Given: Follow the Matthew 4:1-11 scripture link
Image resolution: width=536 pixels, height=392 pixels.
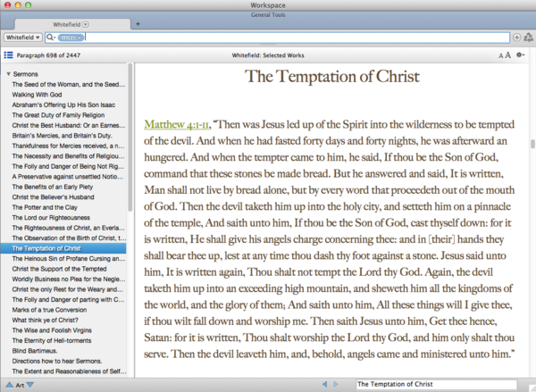Looking at the screenshot, I should 176,125.
